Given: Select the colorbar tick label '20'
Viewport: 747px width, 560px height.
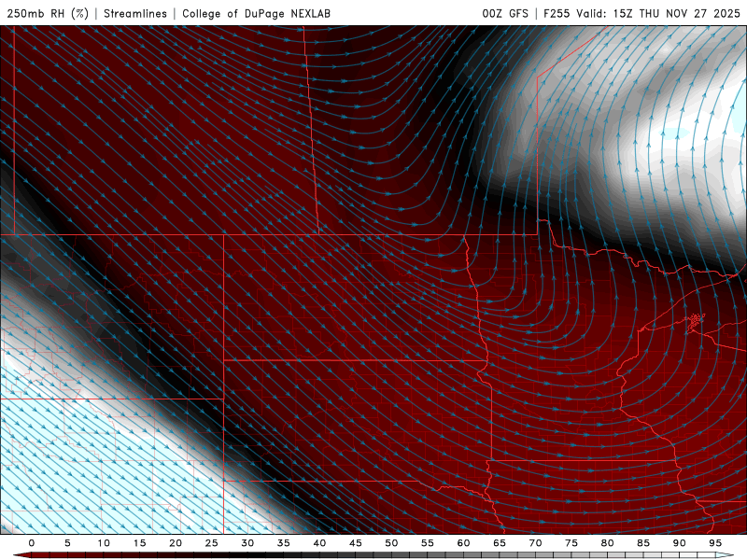Looking at the screenshot, I should 176,543.
